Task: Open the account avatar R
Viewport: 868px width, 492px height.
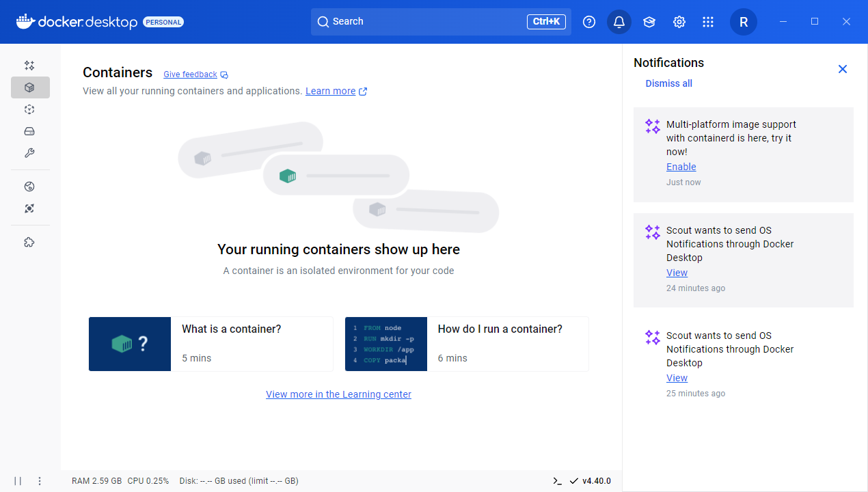Action: coord(744,22)
